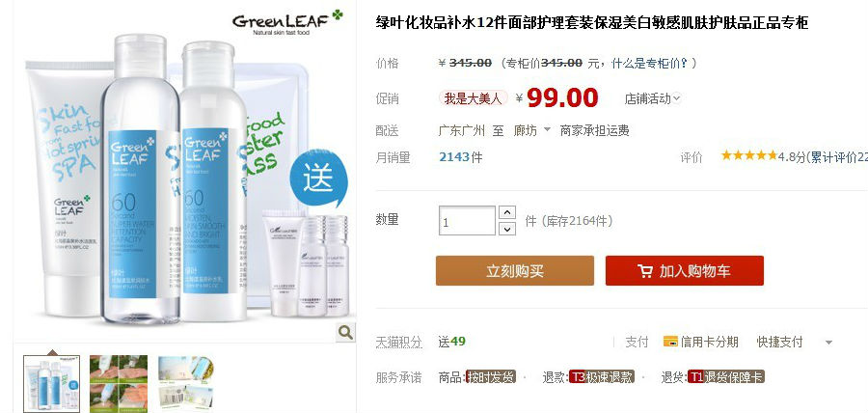Open the 廊坊 delivery destination dropdown
Viewport: 868px width, 413px height.
[x=532, y=130]
